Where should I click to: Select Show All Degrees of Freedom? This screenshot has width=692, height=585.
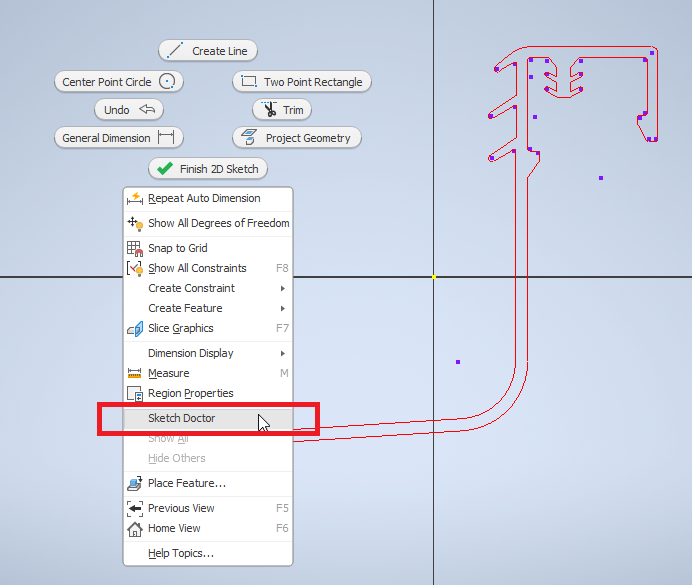[x=208, y=223]
